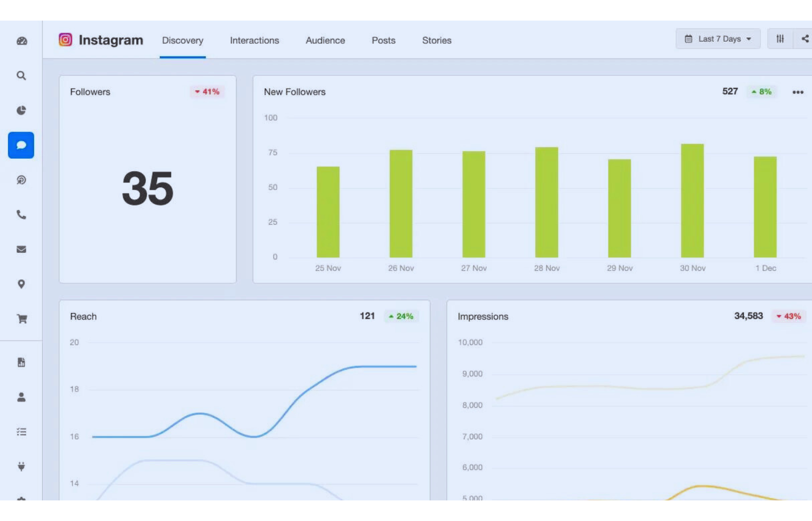Open the shopping cart sidebar icon

(x=22, y=319)
